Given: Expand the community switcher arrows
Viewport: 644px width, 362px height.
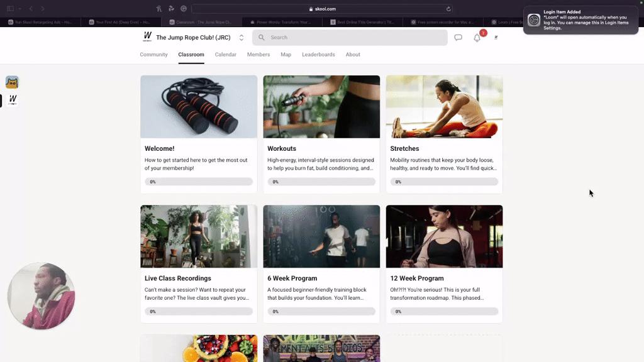Looking at the screenshot, I should [241, 37].
